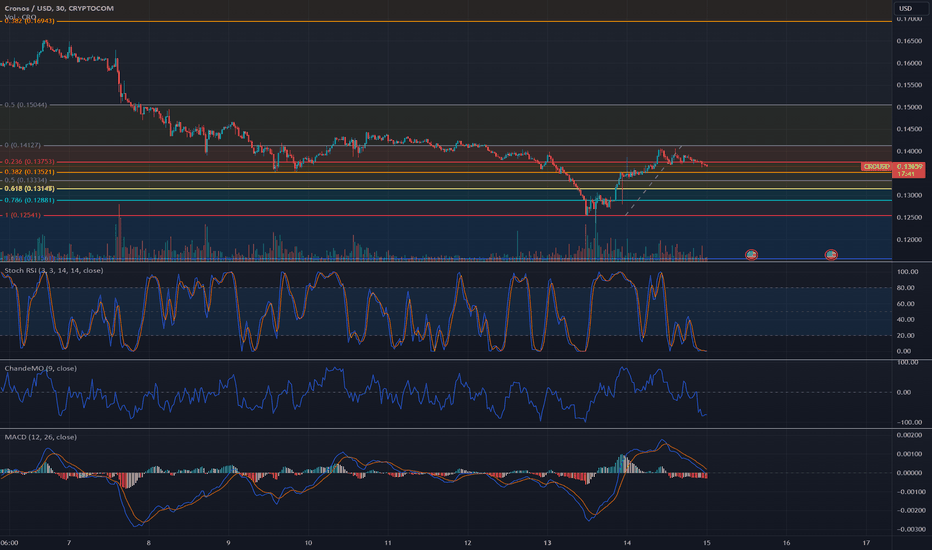Click the -0.00200 MACD scale value
The width and height of the screenshot is (932, 550).
click(x=910, y=511)
